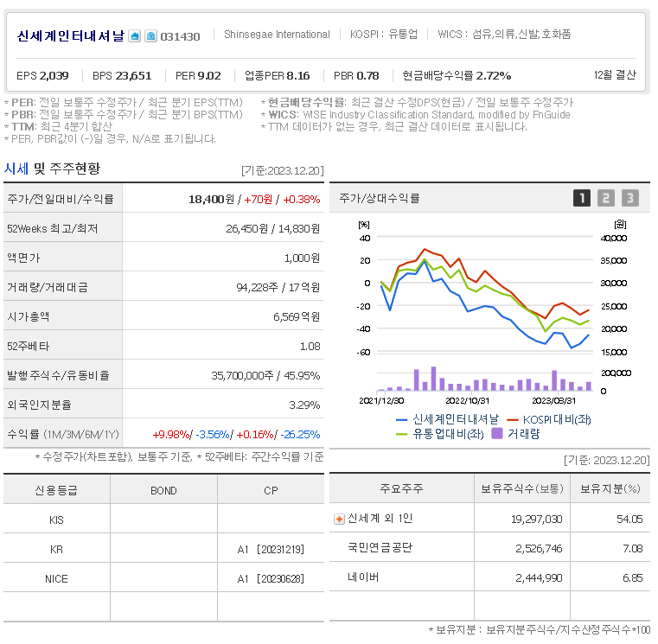Viewport: 658px width, 644px height.
Task: Select PBR value 0.78
Action: click(367, 76)
